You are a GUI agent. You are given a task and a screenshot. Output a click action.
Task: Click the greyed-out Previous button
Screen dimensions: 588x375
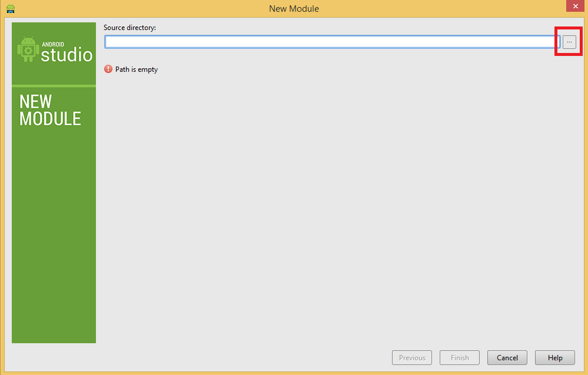click(x=412, y=358)
